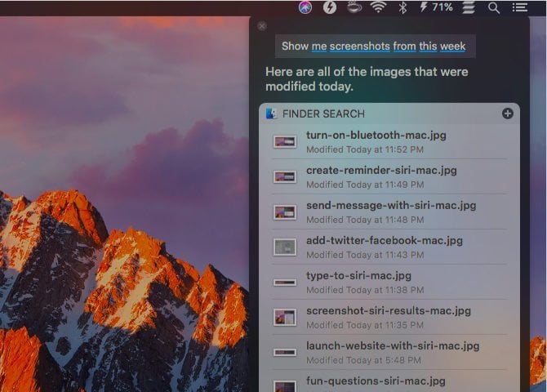Click the Finder icon beside FINDER SEARCH
Image resolution: width=547 pixels, height=392 pixels.
pos(272,114)
